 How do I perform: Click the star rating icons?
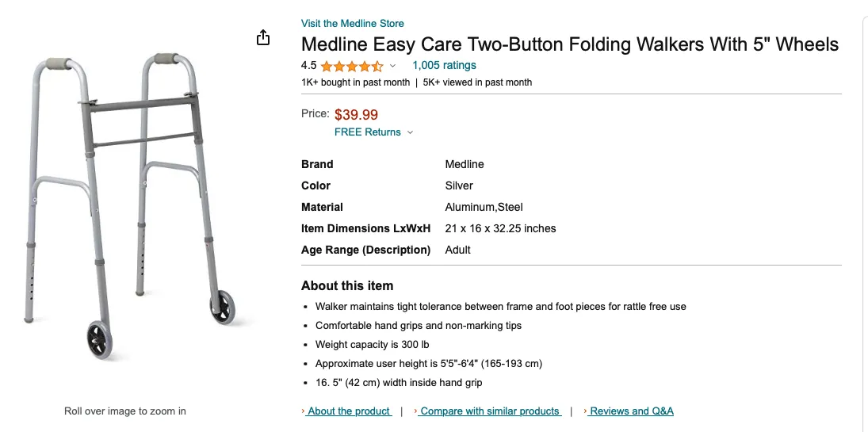[x=352, y=66]
